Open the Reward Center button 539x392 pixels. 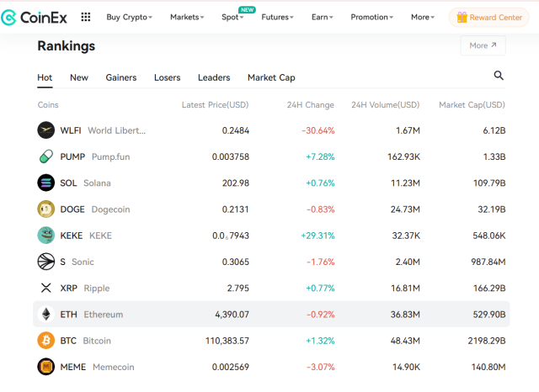coord(488,17)
